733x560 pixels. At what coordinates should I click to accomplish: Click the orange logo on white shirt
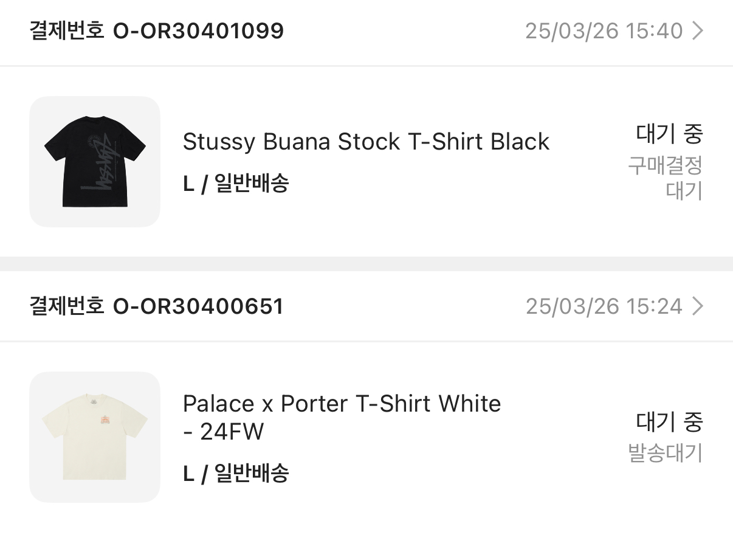[103, 421]
